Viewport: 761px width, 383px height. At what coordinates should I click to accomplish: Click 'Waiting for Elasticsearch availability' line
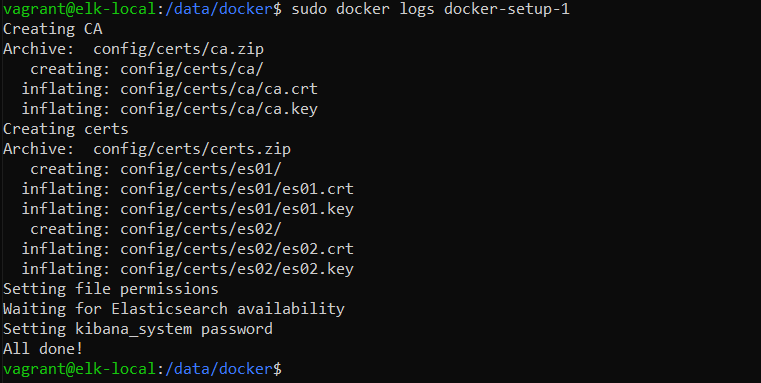click(174, 309)
